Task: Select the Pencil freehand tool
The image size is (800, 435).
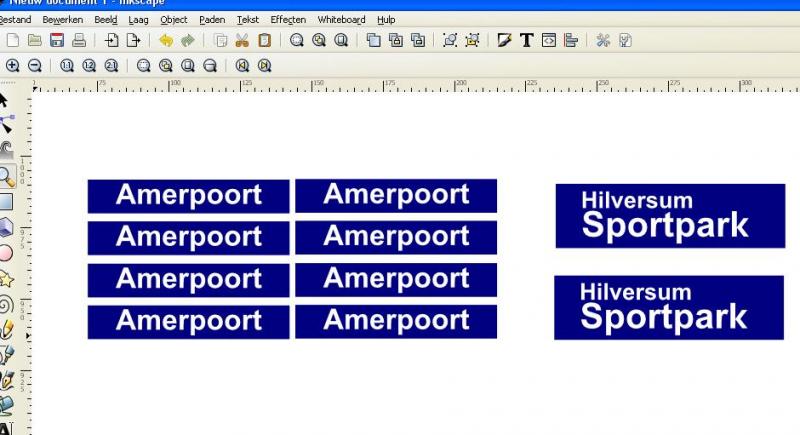Action: click(x=7, y=330)
